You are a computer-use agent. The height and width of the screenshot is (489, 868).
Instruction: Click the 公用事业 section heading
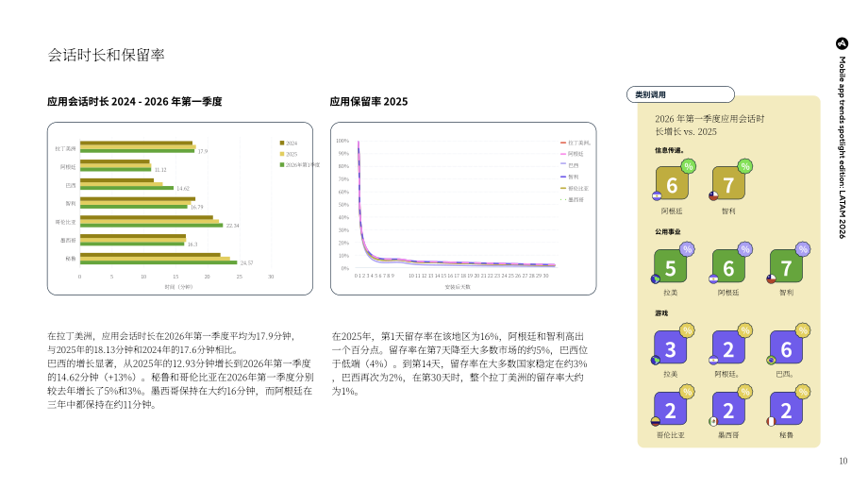668,231
